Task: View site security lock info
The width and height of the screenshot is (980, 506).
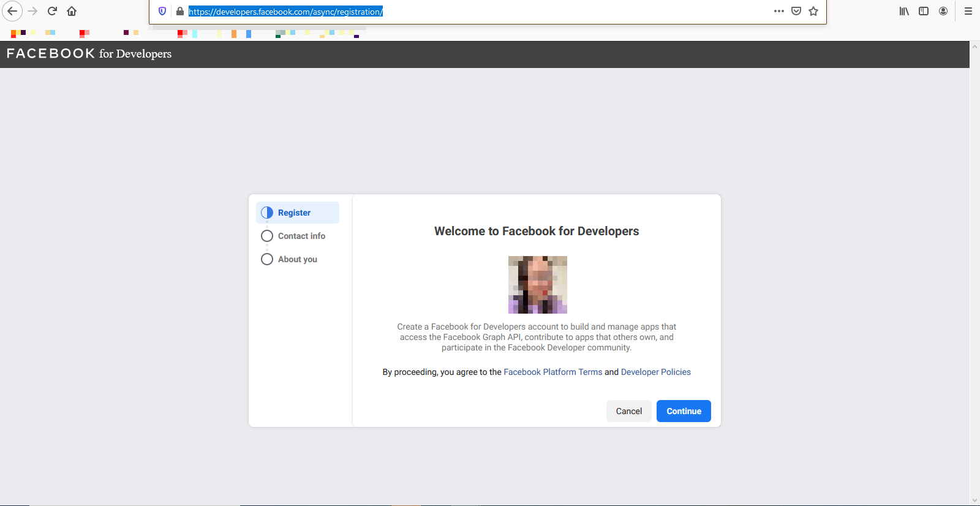Action: tap(180, 11)
